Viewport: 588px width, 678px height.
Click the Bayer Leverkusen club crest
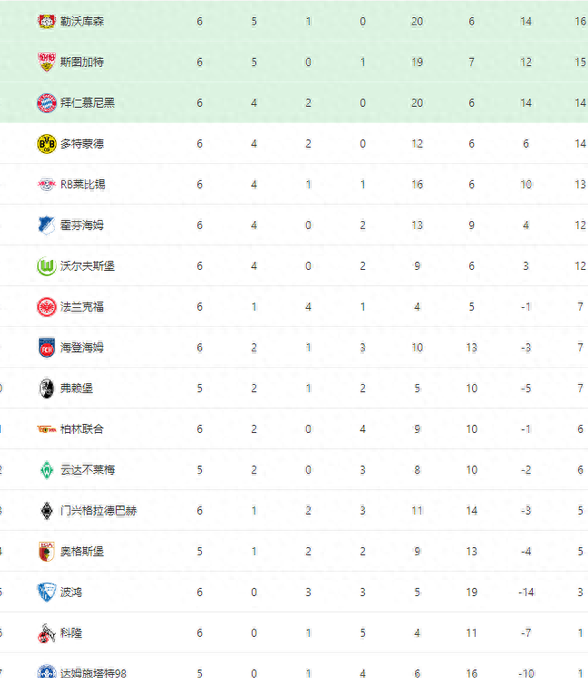click(46, 21)
